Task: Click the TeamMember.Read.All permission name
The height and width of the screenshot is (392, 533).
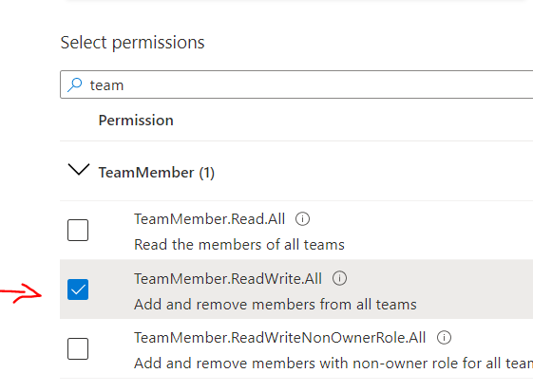Action: (x=209, y=219)
